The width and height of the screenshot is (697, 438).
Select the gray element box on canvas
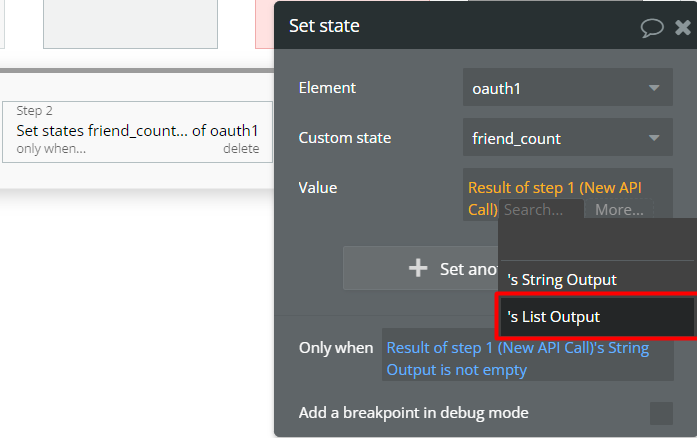(130, 24)
